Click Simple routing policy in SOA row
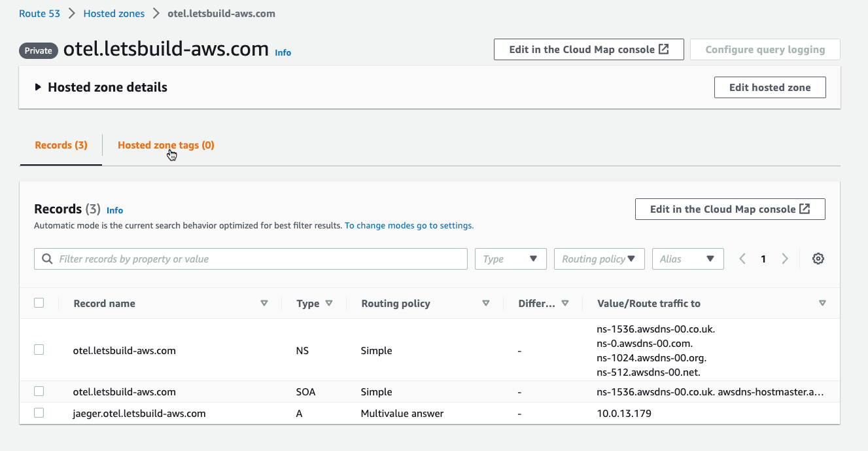 pos(376,391)
